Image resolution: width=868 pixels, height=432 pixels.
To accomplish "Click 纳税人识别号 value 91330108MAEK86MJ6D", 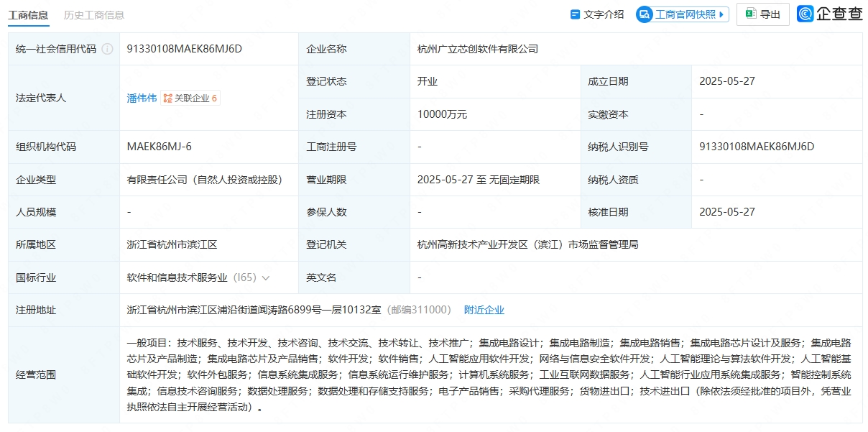I will point(757,147).
